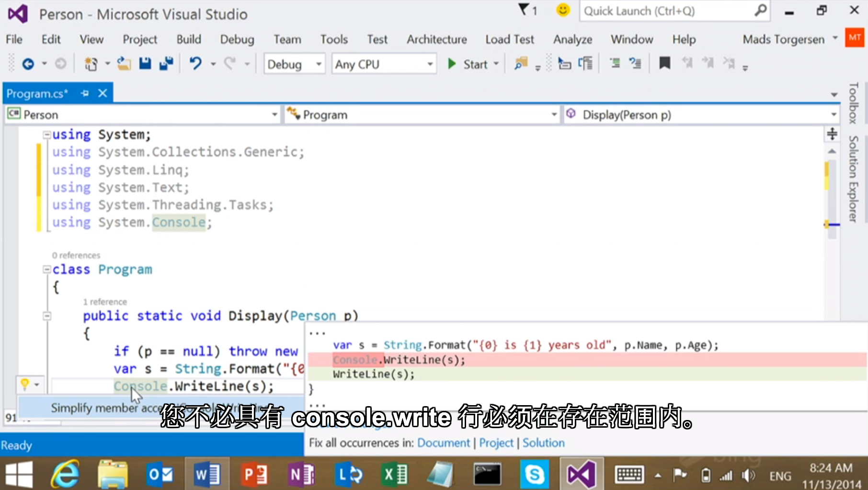Click the 1 reference CodeLens link

pyautogui.click(x=105, y=302)
